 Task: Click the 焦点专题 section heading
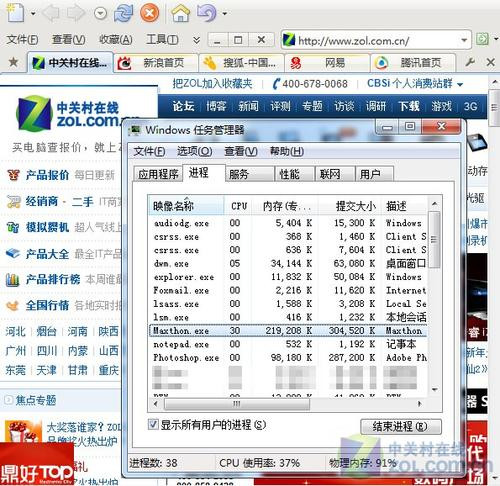[x=36, y=400]
